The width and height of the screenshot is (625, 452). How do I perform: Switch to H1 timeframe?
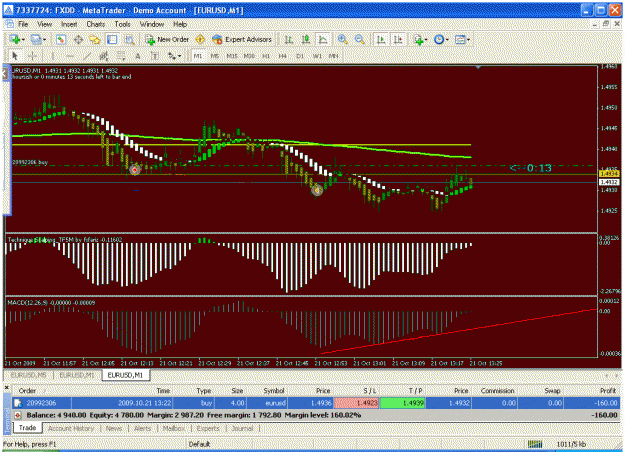click(266, 56)
